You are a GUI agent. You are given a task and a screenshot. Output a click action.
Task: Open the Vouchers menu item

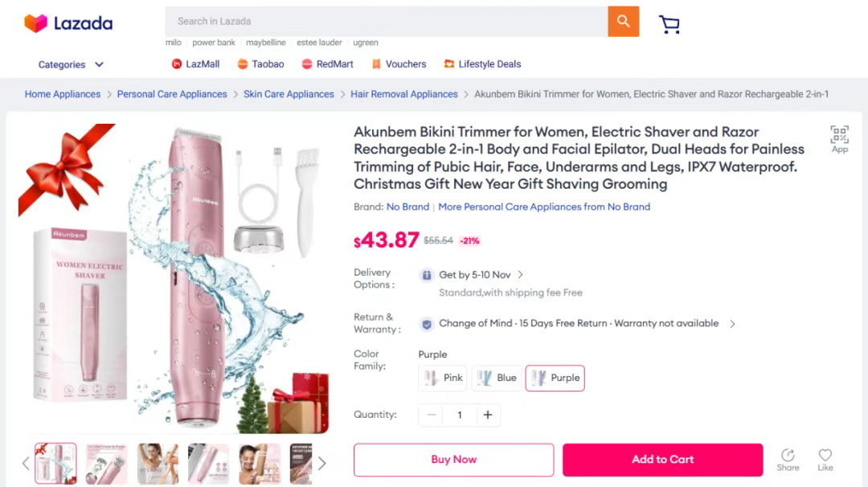coord(399,64)
